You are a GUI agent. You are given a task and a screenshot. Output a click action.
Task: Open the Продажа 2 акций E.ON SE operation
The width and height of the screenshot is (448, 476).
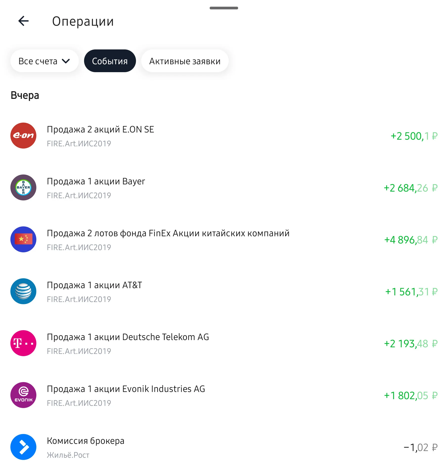[x=224, y=136]
